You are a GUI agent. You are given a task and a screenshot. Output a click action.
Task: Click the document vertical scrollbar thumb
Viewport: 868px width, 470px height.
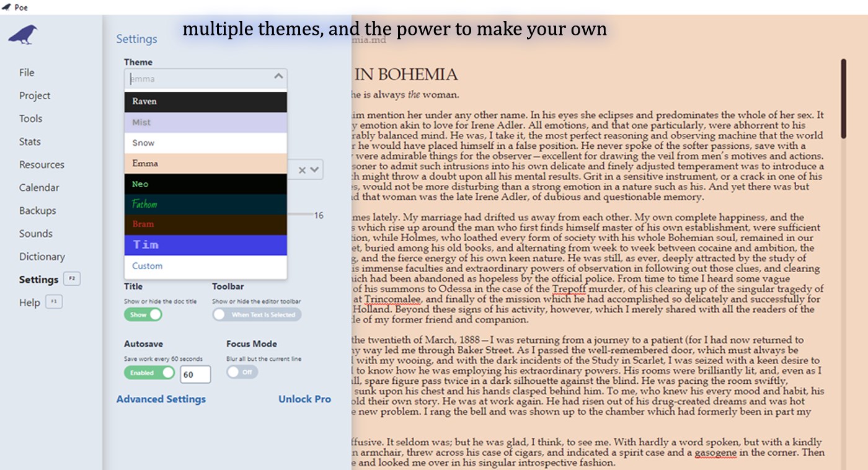[843, 99]
